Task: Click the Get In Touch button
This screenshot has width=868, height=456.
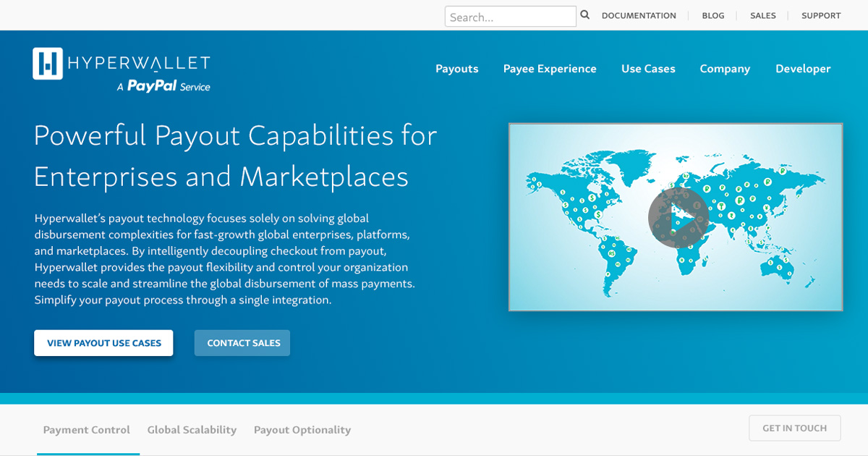Action: [794, 428]
